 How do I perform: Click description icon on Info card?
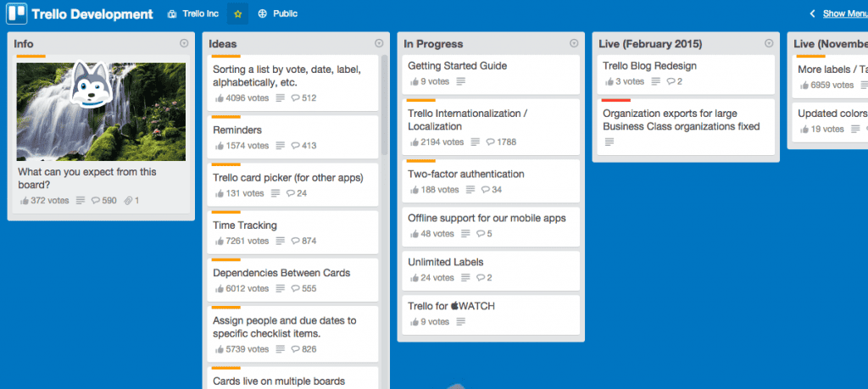(81, 201)
